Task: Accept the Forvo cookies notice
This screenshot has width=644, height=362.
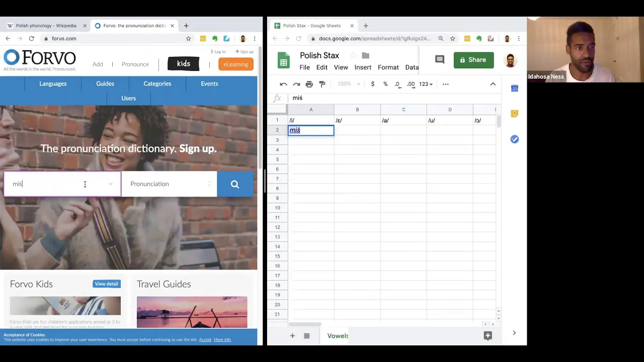Action: pos(205,340)
